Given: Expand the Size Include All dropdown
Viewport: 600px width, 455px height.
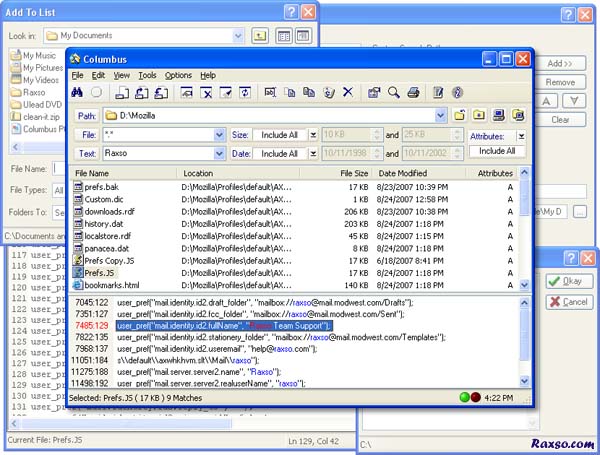Looking at the screenshot, I should 313,135.
